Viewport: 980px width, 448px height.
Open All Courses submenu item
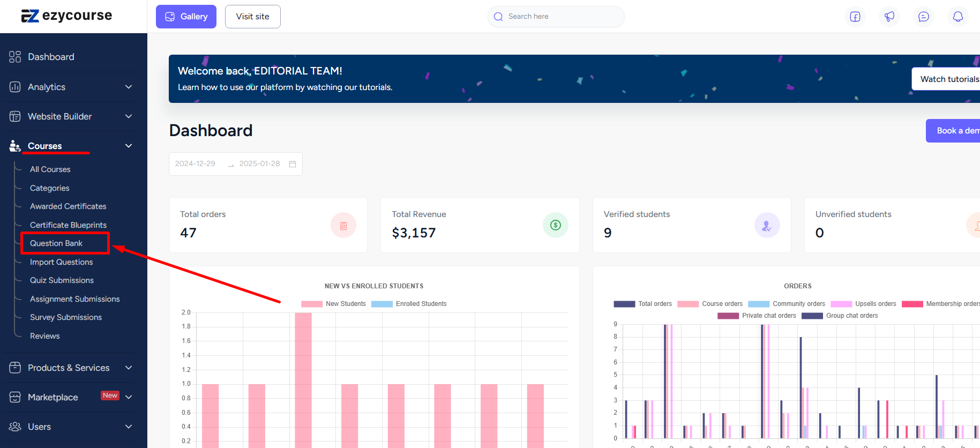(x=50, y=169)
